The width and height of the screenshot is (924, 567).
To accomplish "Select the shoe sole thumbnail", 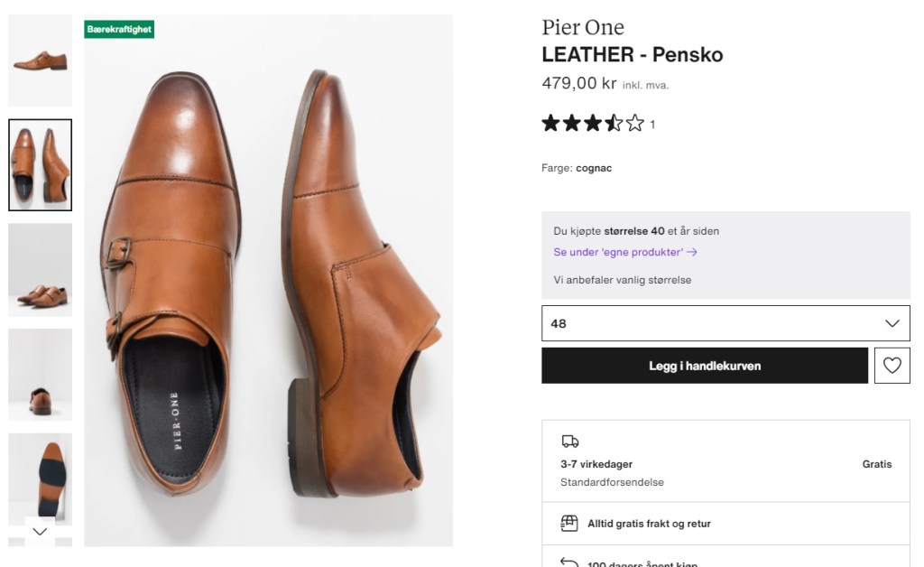I will (40, 474).
